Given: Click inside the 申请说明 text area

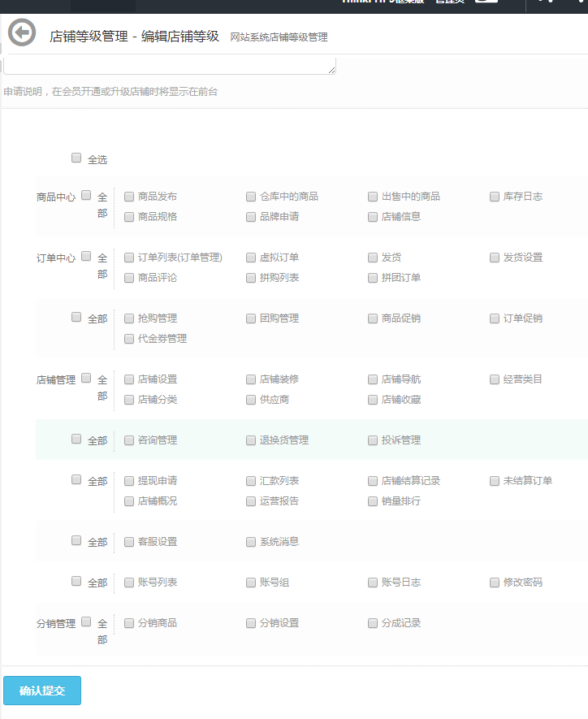Looking at the screenshot, I should [x=169, y=65].
